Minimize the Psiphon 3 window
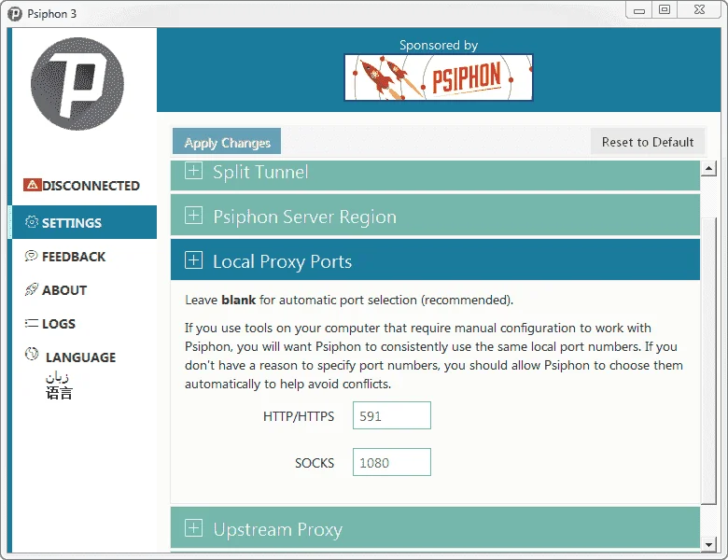 tap(639, 10)
